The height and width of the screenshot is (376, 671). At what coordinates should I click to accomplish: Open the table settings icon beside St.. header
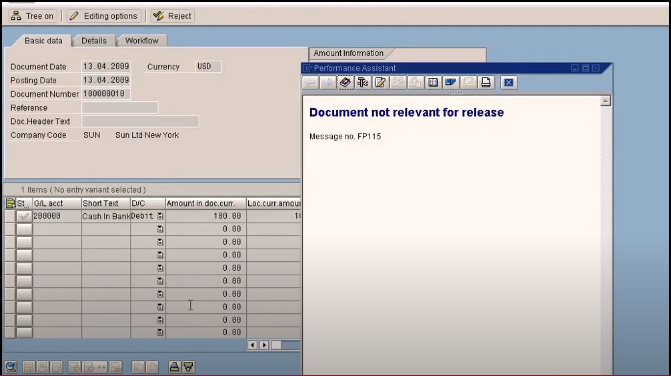tap(10, 203)
